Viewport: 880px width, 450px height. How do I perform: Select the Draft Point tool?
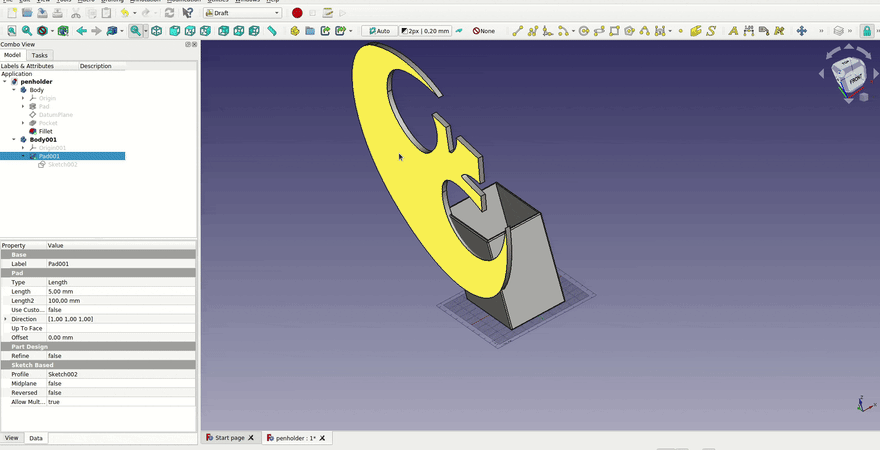point(681,31)
